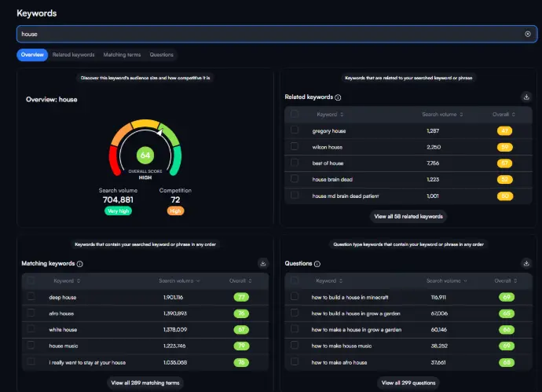Tick the checkbox for 'gregory house'

295,131
